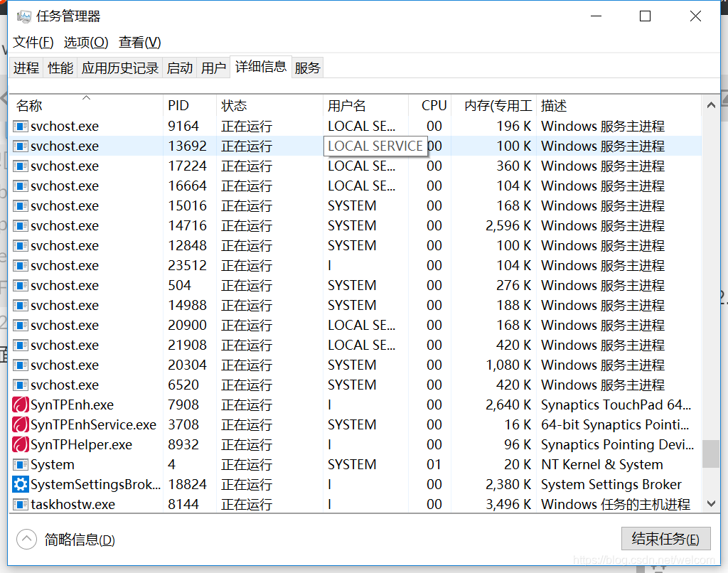Click the Windows 任务的主机进程 description
The width and height of the screenshot is (728, 573).
pyautogui.click(x=616, y=505)
